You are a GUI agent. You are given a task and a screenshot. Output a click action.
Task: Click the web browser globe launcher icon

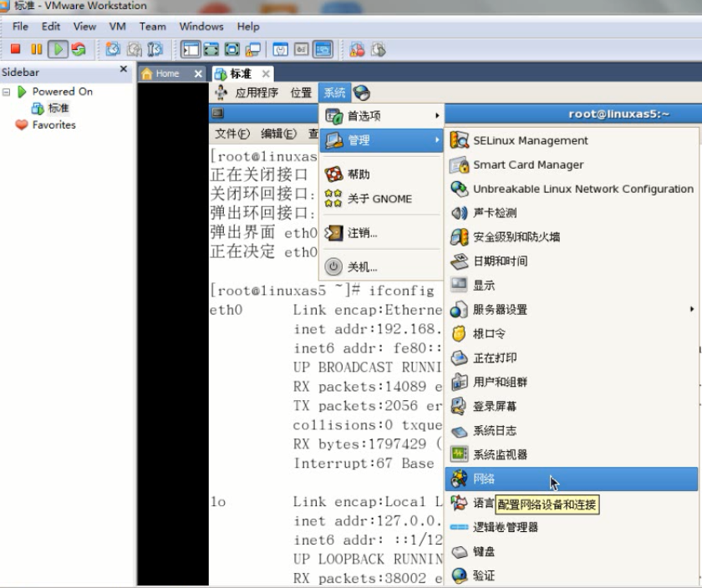click(362, 93)
